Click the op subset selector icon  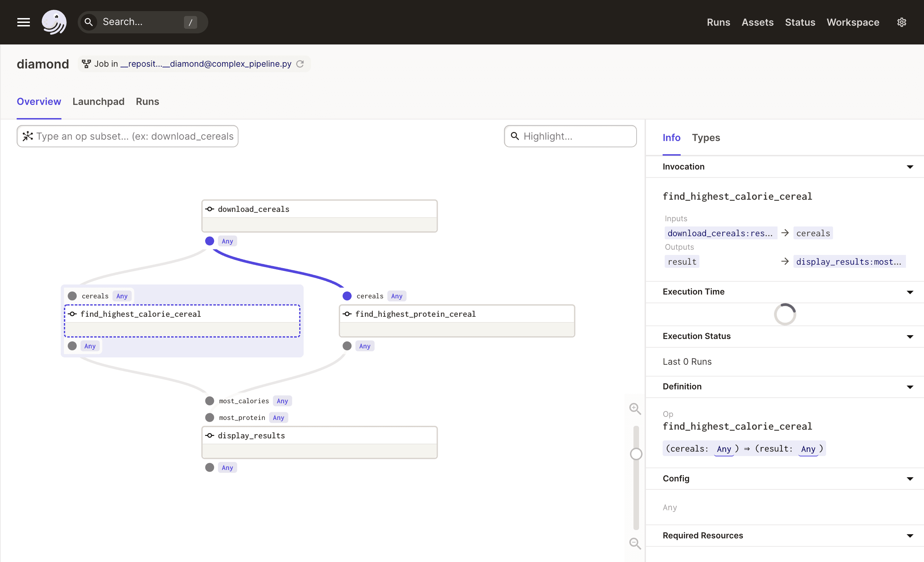pyautogui.click(x=28, y=136)
